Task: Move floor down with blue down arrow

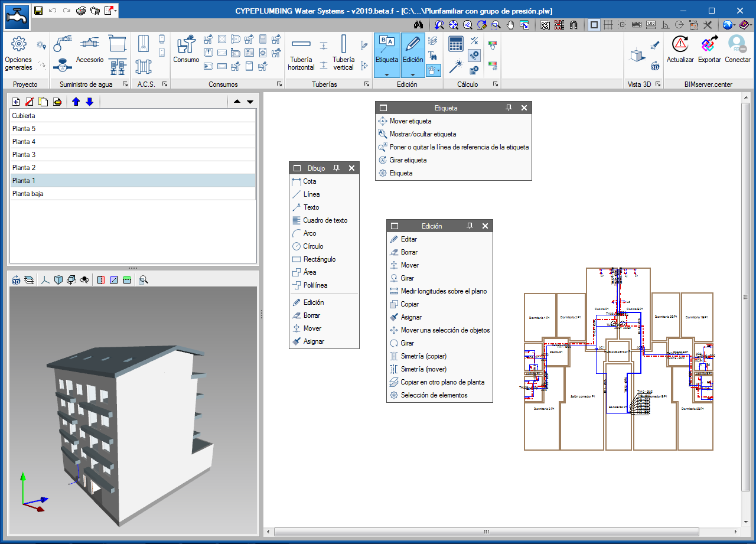Action: coord(89,102)
